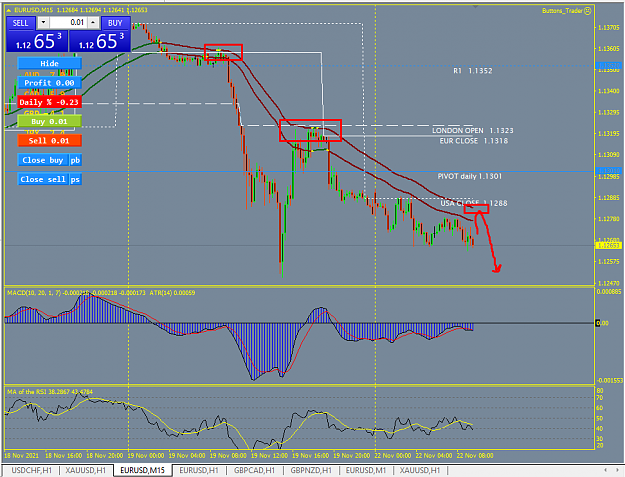The width and height of the screenshot is (625, 477).
Task: Toggle the one-click trading panel arrow
Action: [x=8, y=10]
